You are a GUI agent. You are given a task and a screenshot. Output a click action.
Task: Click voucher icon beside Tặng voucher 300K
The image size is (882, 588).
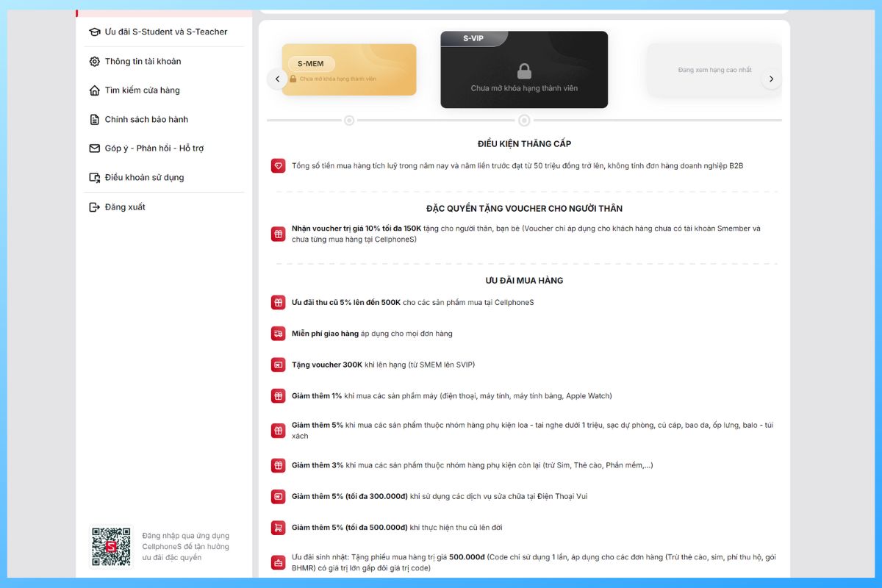(278, 365)
